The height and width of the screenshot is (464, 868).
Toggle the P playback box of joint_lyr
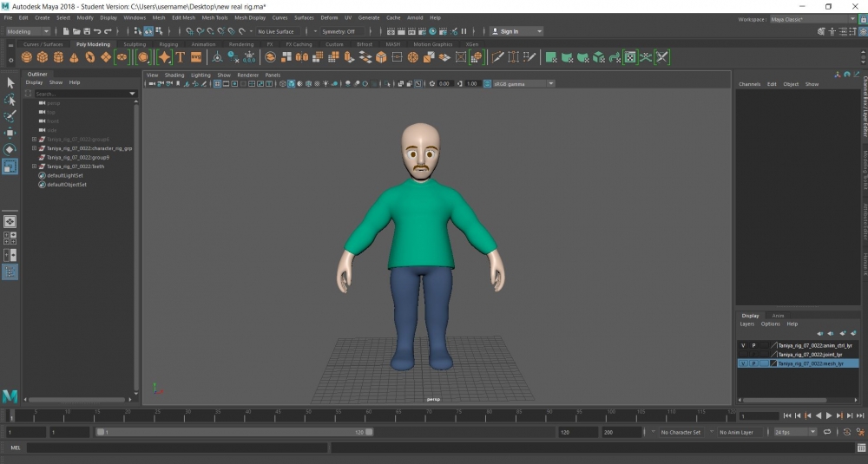(753, 355)
